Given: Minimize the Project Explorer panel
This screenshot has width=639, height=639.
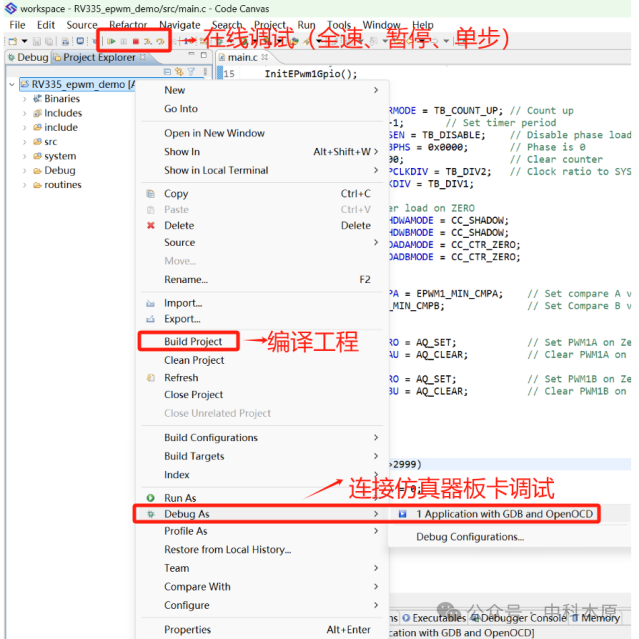Looking at the screenshot, I should pos(191,55).
